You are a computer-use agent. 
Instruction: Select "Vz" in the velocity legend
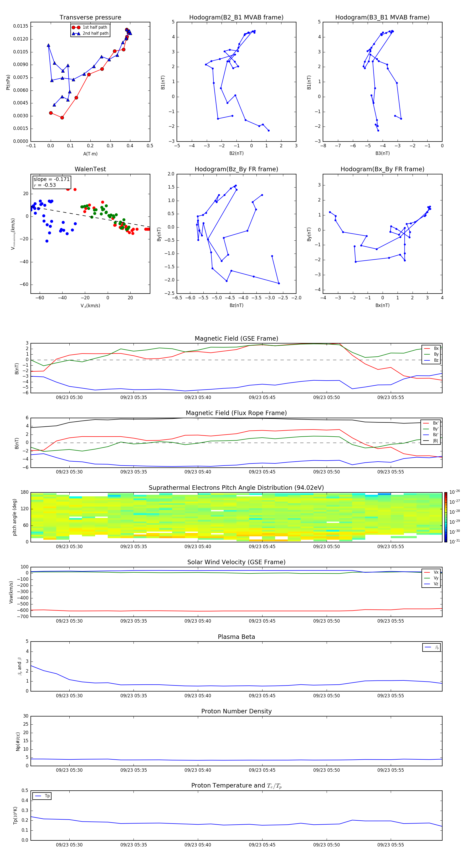tap(431, 584)
